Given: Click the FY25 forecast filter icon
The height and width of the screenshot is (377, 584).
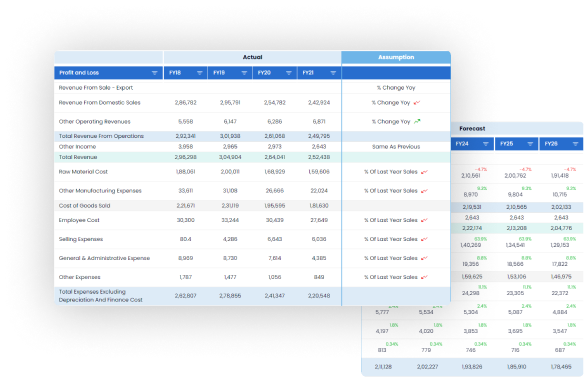Looking at the screenshot, I should tap(530, 144).
